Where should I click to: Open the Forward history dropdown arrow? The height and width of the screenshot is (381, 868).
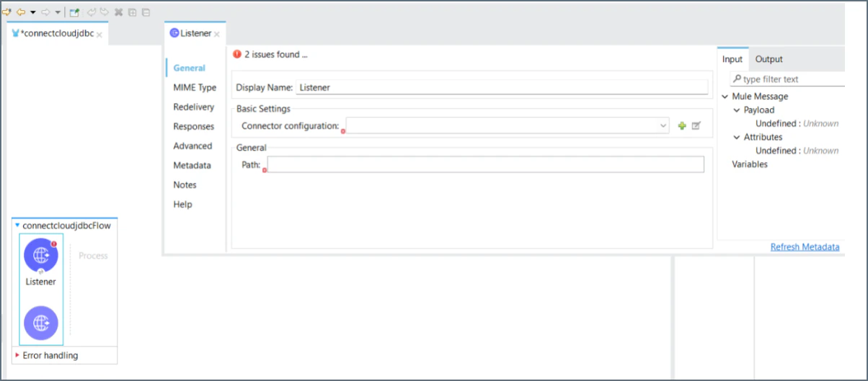click(x=58, y=13)
